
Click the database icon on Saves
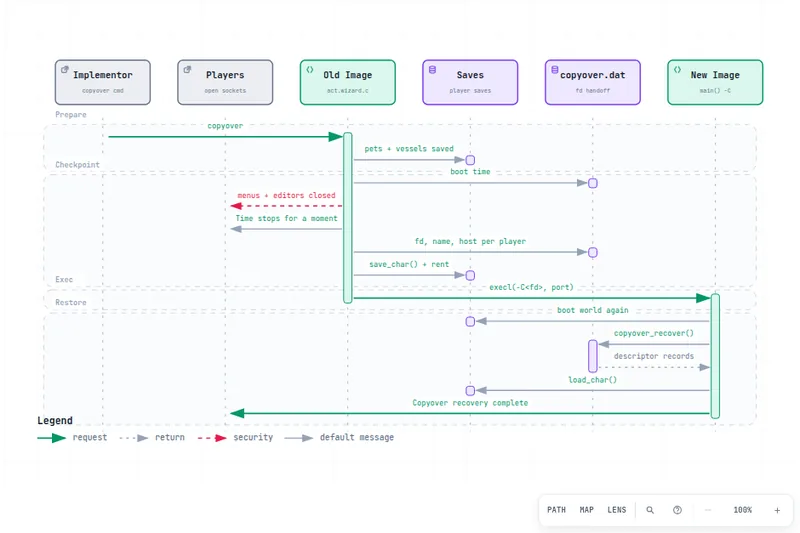pos(432,69)
